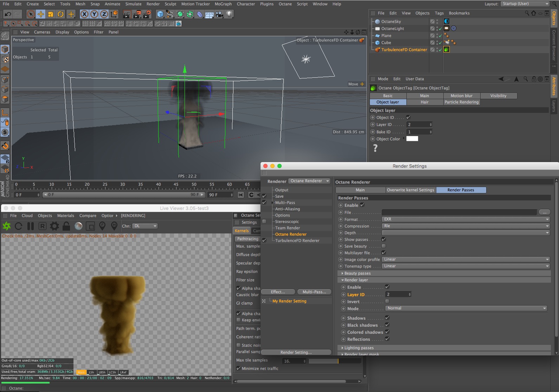Enable the Save beauty checkbox

[384, 246]
